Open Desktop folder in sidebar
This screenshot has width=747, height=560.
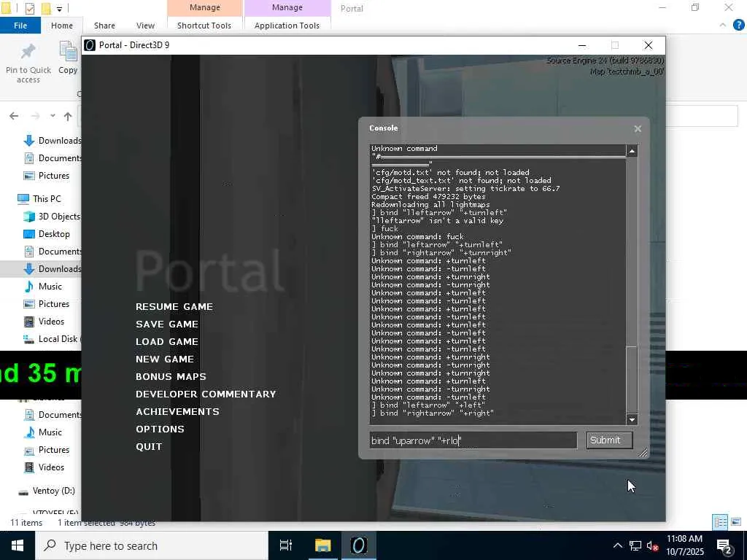pyautogui.click(x=47, y=234)
